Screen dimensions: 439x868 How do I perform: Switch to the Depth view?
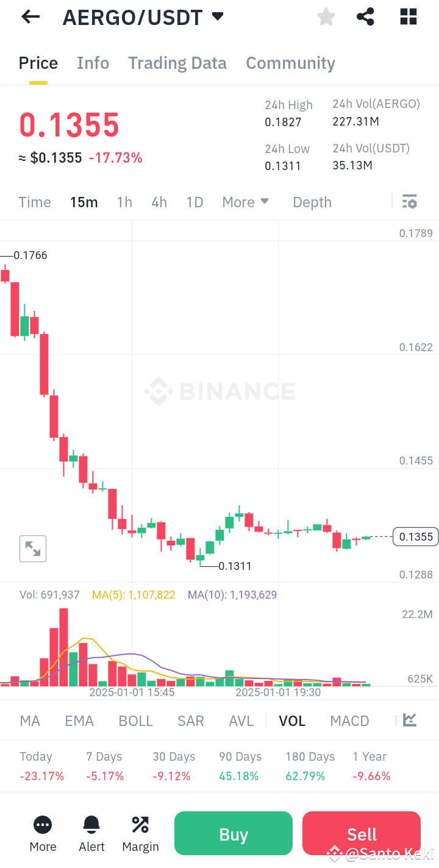pos(312,201)
